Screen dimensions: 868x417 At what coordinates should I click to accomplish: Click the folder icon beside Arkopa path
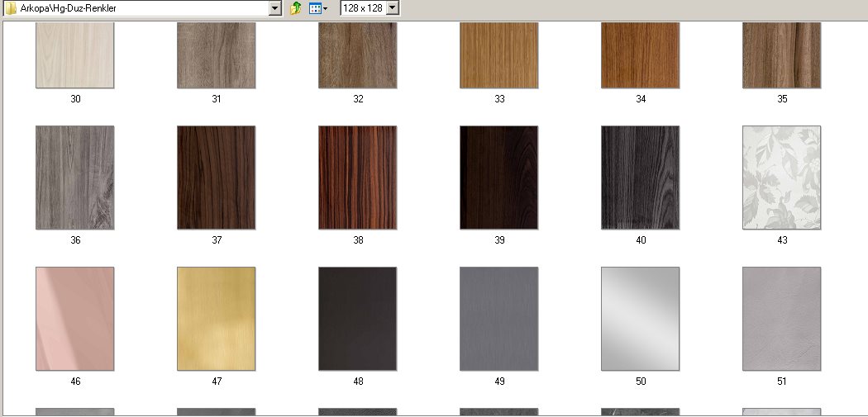[x=11, y=7]
